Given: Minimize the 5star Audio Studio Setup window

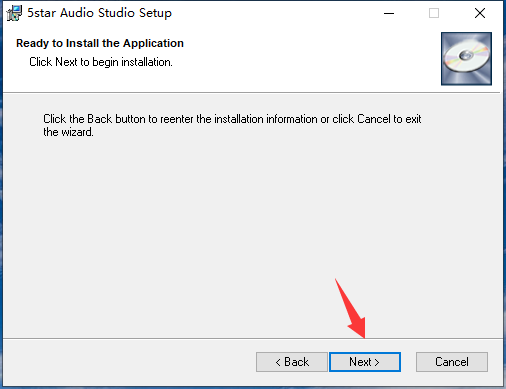Looking at the screenshot, I should (389, 13).
